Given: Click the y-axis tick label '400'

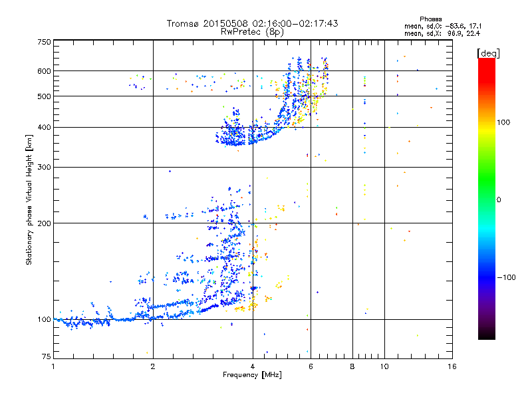Looking at the screenshot, I should coord(44,127).
